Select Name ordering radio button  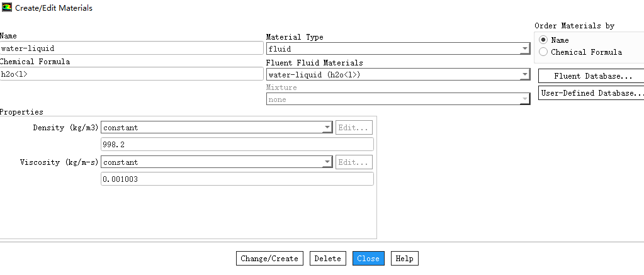point(543,40)
